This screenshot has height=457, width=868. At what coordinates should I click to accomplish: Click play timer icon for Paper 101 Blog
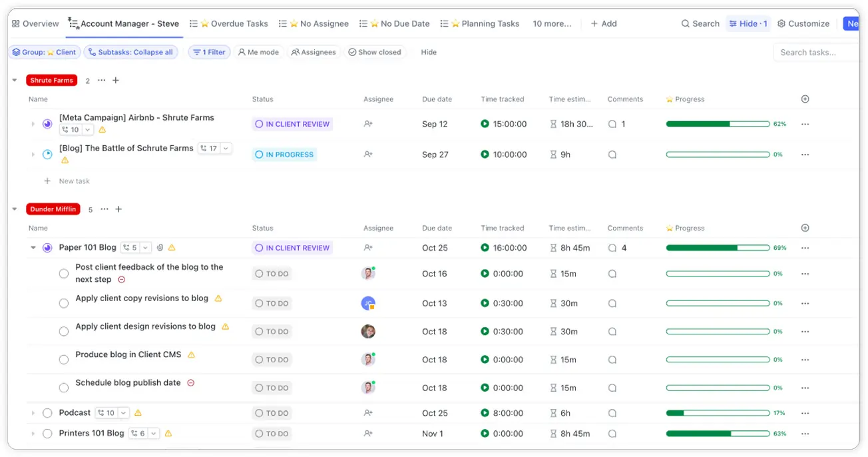(x=485, y=248)
